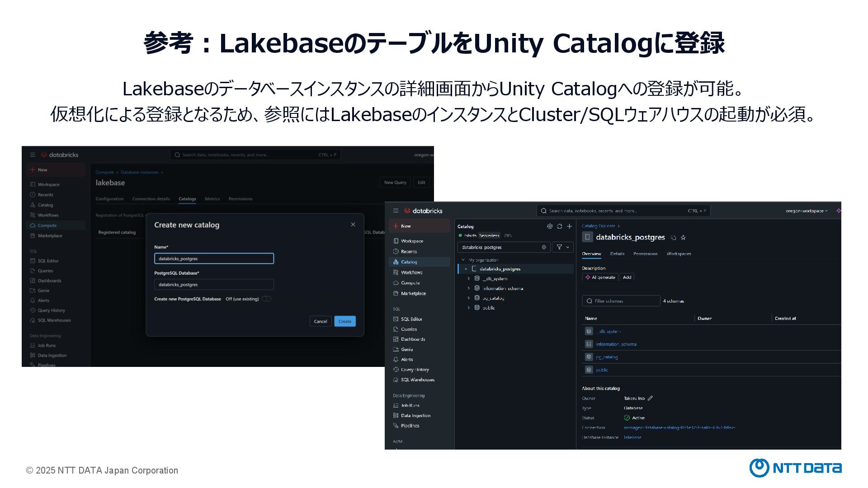Click the plus icon in the Catalog panel header
Screen dimensions: 868x488
tap(570, 226)
